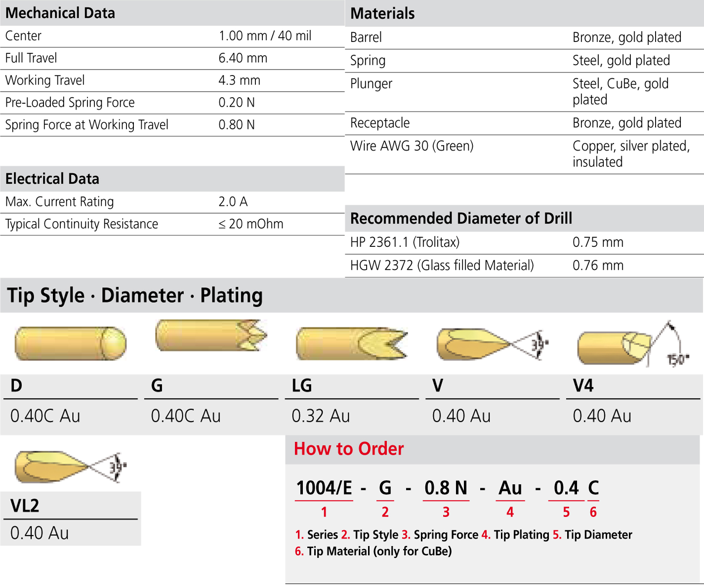Select the Au tip plating code
704x588 pixels.
click(x=510, y=488)
